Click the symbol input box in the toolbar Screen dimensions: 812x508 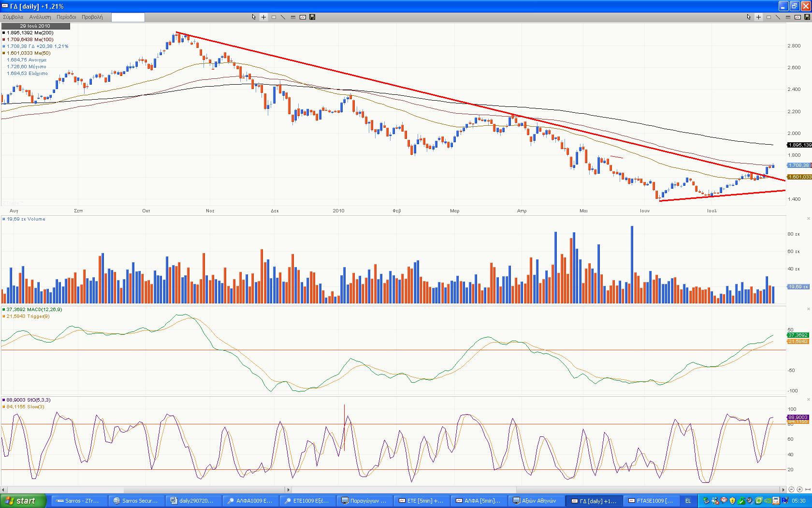128,17
